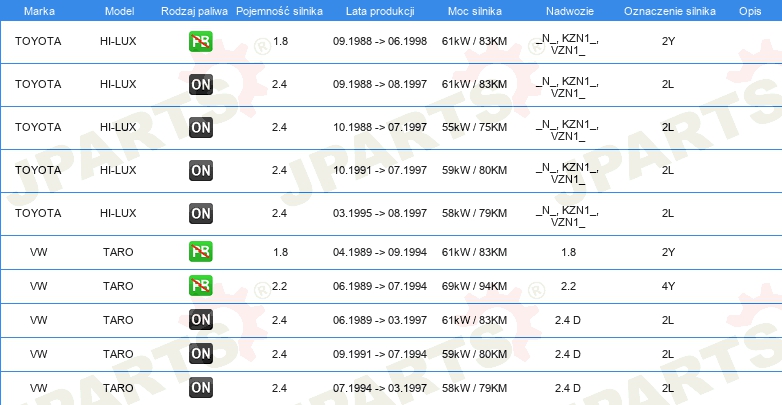This screenshot has height=405, width=782.
Task: Select the date range 09.1988 -> 08.1997
Action: 380,84
